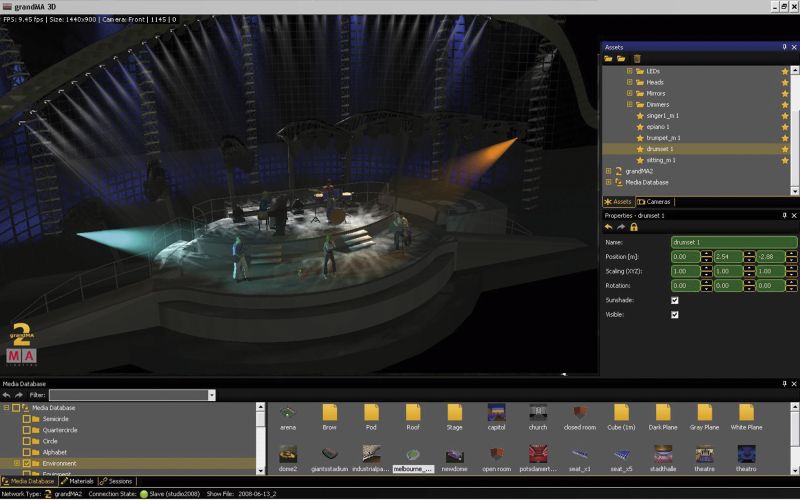Image resolution: width=800 pixels, height=500 pixels.
Task: Click the Name input field
Action: [734, 242]
